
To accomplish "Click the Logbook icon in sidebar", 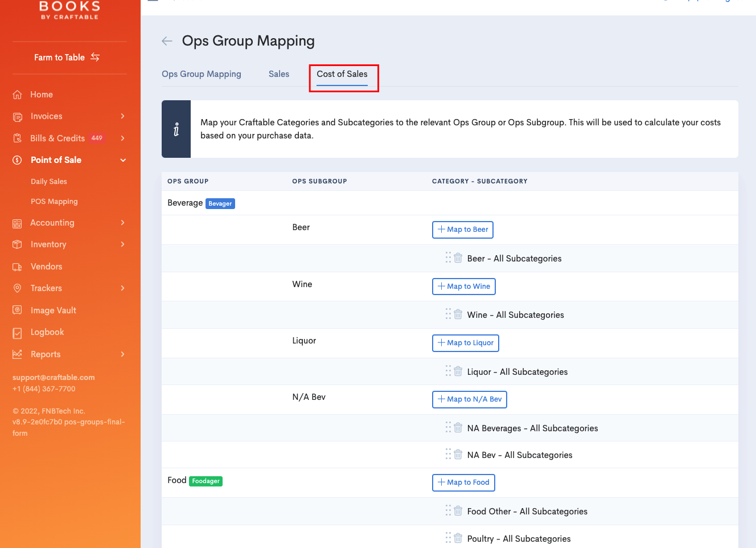I will click(17, 332).
